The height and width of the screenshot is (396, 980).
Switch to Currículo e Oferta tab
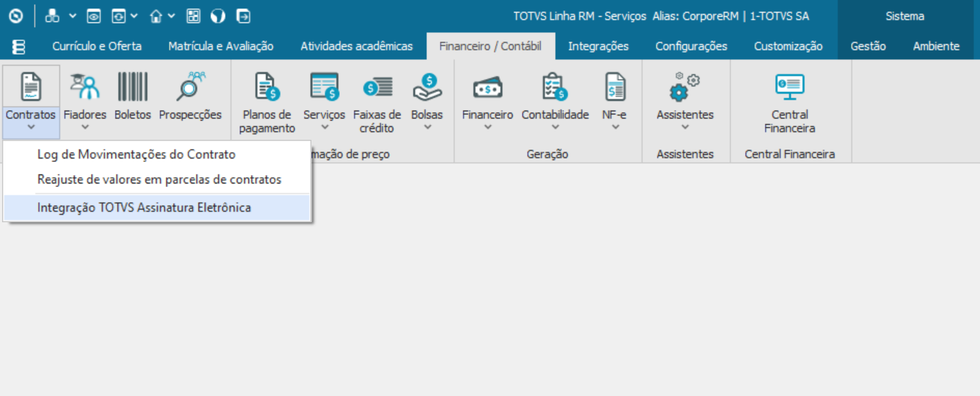97,46
